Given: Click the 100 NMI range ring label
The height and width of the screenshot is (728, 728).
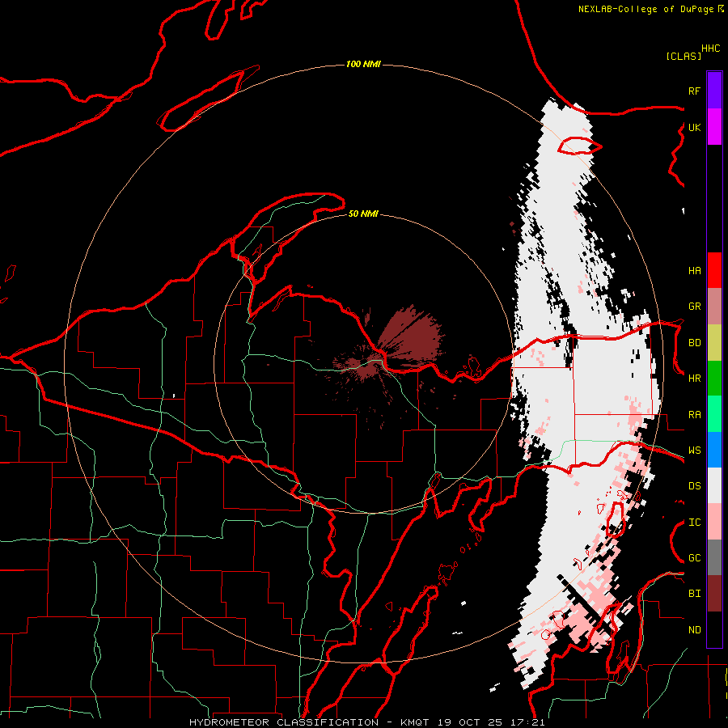Looking at the screenshot, I should click(x=363, y=64).
